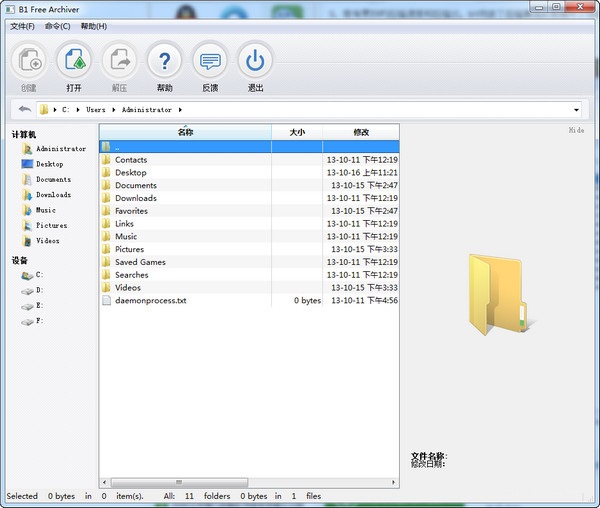The image size is (600, 508).
Task: Click the 解压 (Extract) toolbar icon
Action: [x=120, y=61]
